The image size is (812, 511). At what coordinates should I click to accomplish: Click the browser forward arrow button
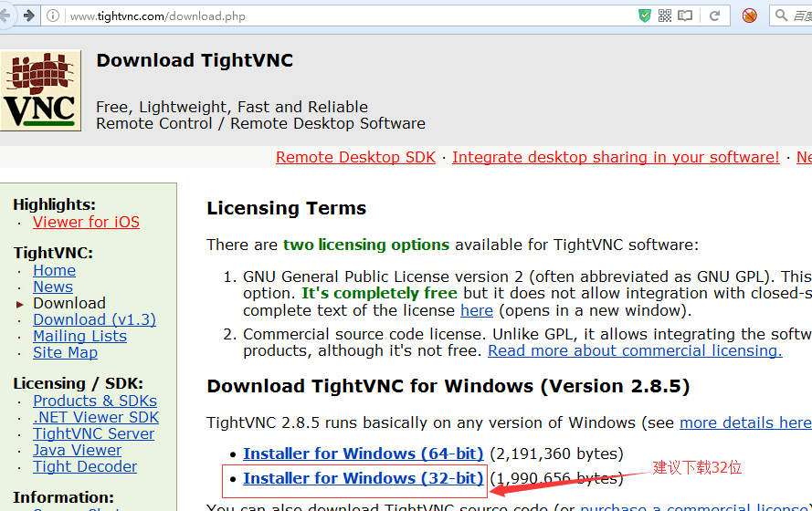(29, 16)
